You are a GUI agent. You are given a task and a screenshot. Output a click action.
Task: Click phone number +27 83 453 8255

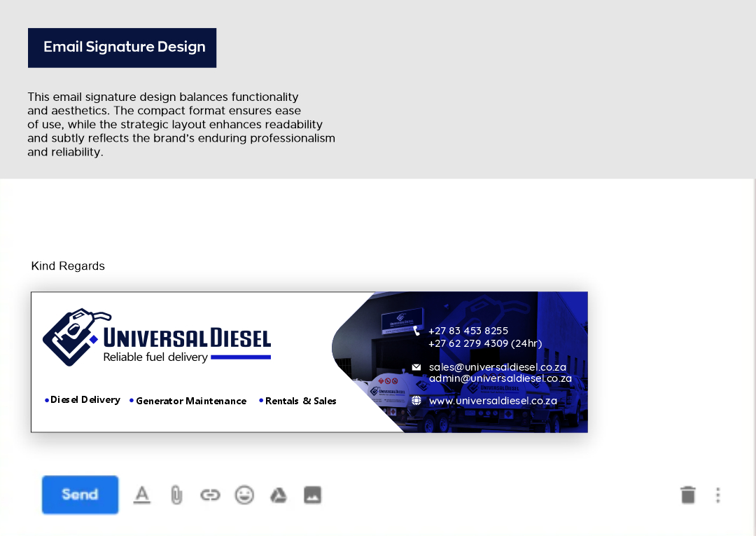click(x=468, y=331)
